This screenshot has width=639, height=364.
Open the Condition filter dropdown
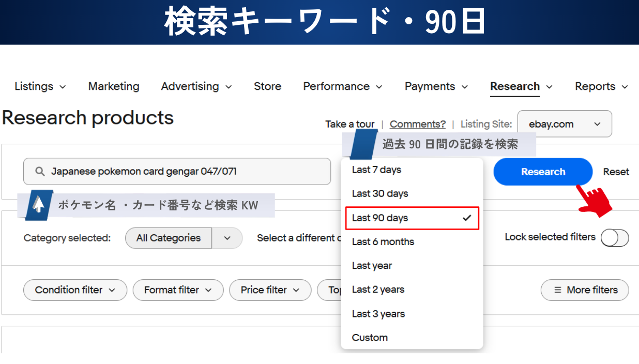coord(75,290)
